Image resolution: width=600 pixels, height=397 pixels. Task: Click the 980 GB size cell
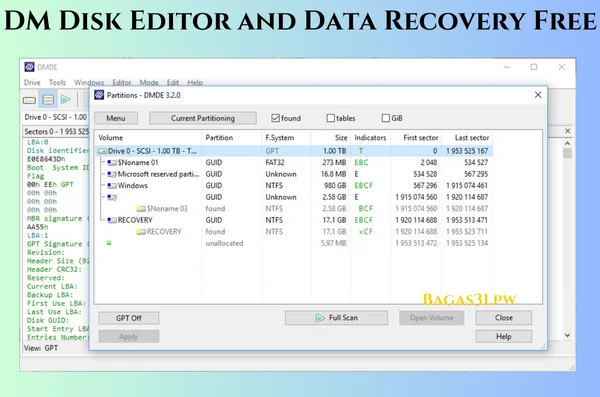pos(335,186)
